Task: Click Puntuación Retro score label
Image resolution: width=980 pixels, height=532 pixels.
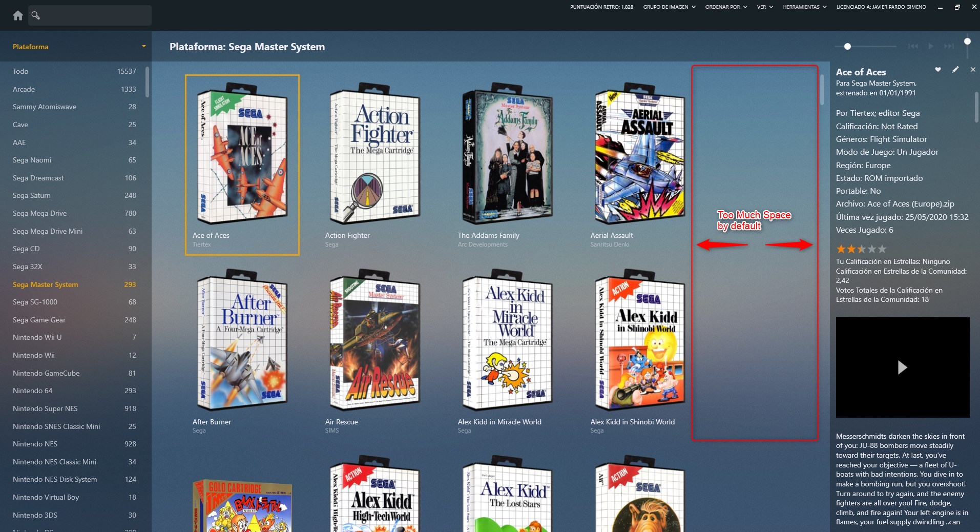Action: tap(601, 7)
